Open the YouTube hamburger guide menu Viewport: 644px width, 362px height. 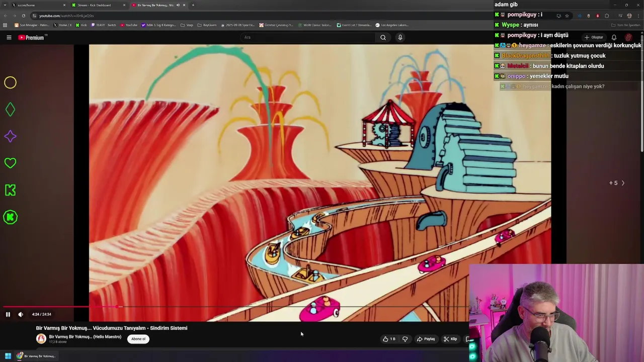pyautogui.click(x=9, y=37)
